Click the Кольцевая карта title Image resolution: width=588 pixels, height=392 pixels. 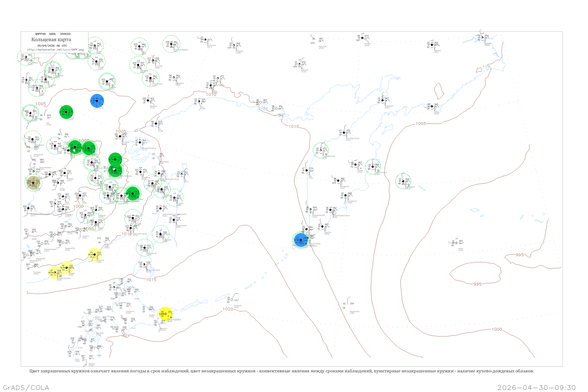[51, 40]
